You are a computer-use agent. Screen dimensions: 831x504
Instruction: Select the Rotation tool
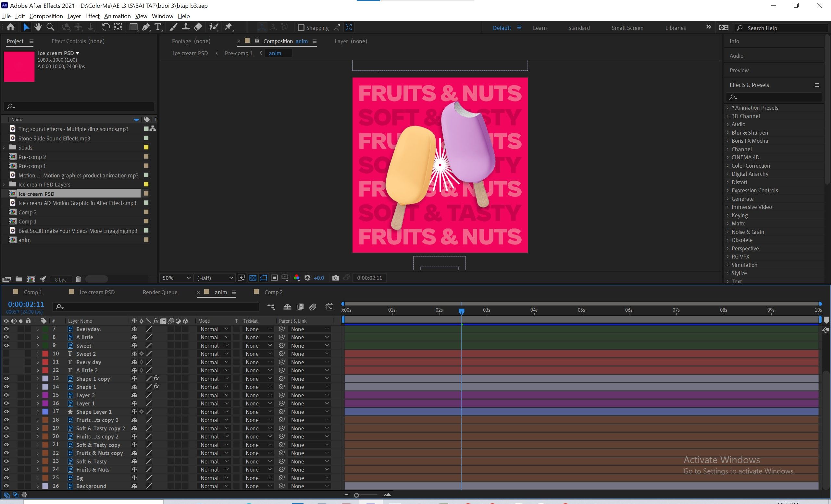pos(105,27)
